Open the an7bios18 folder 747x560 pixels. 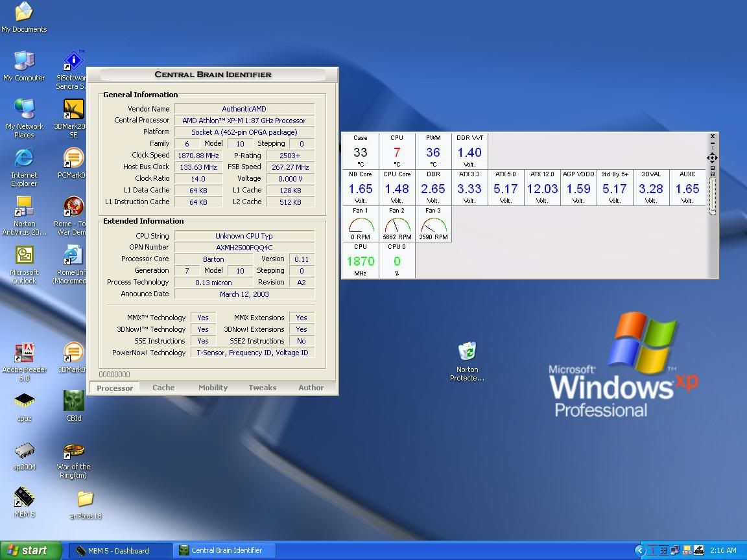85,499
